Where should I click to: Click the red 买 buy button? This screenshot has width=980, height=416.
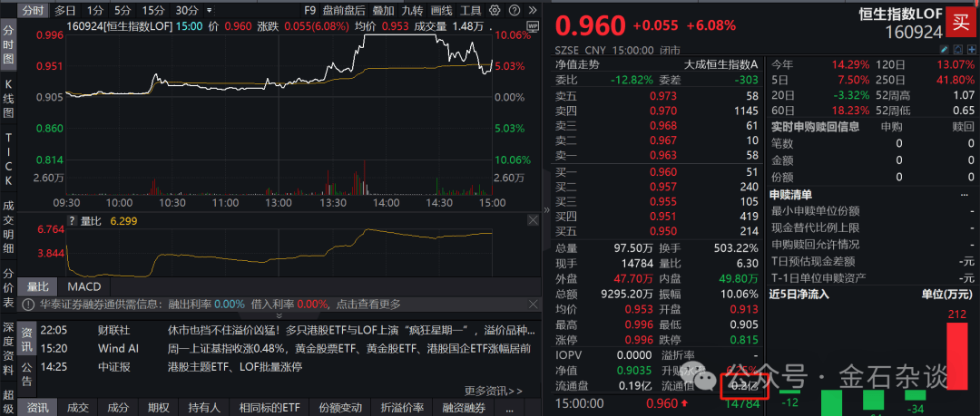click(x=961, y=21)
